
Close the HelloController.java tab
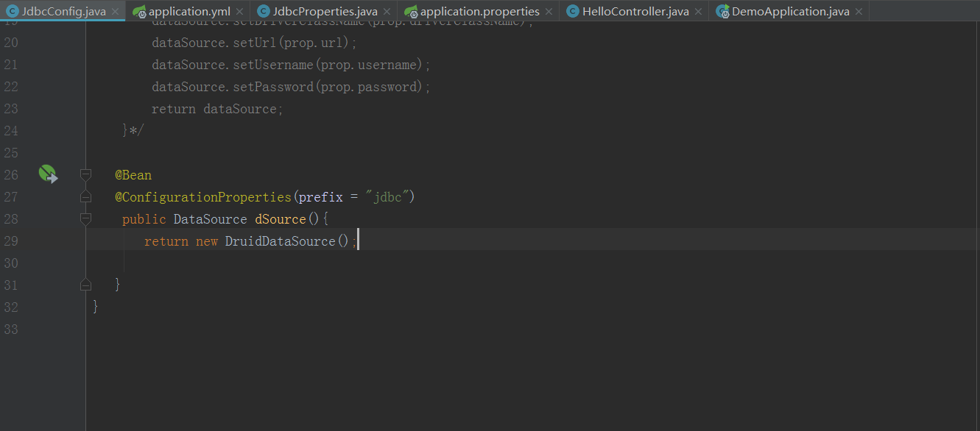(698, 12)
